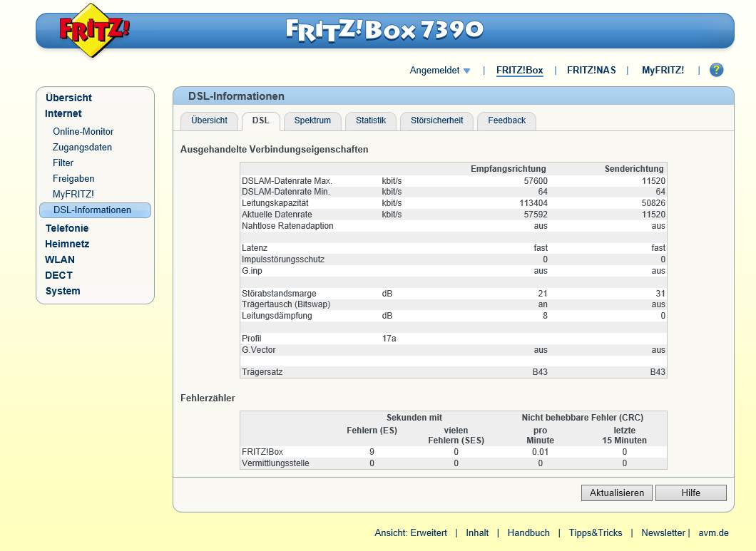Click the Trägertausch (Bitswap) row label
Screen dimensions: 756x551
tap(286, 304)
